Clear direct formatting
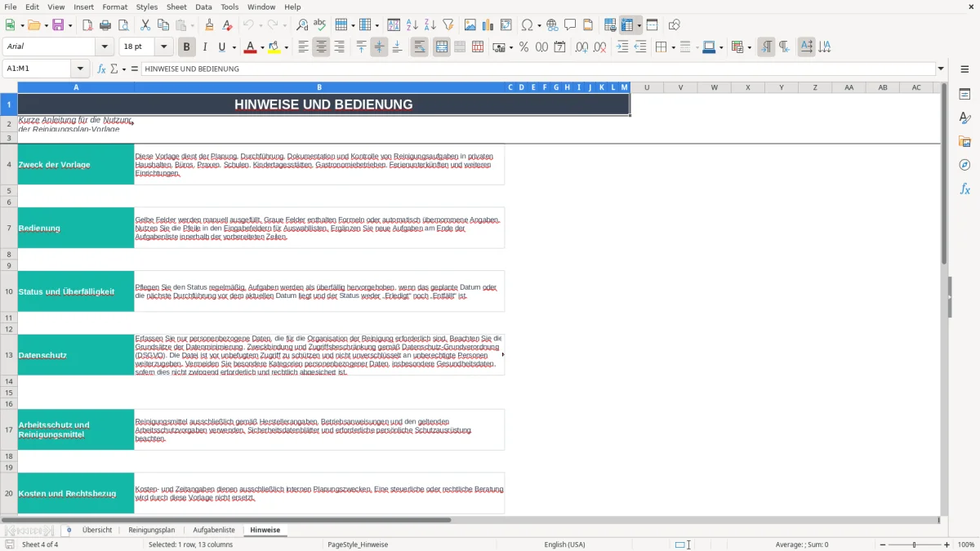This screenshot has width=980, height=551. [x=227, y=25]
